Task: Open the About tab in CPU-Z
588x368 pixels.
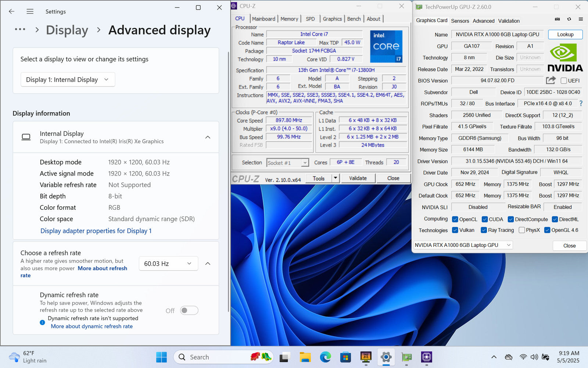Action: coord(373,19)
